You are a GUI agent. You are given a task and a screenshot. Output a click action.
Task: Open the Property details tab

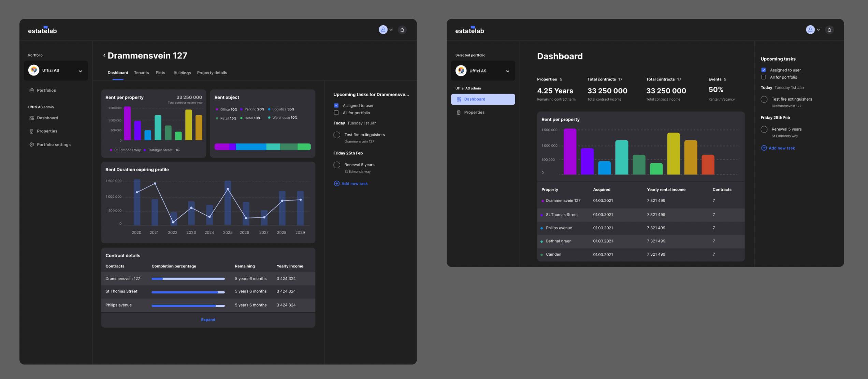pos(212,73)
